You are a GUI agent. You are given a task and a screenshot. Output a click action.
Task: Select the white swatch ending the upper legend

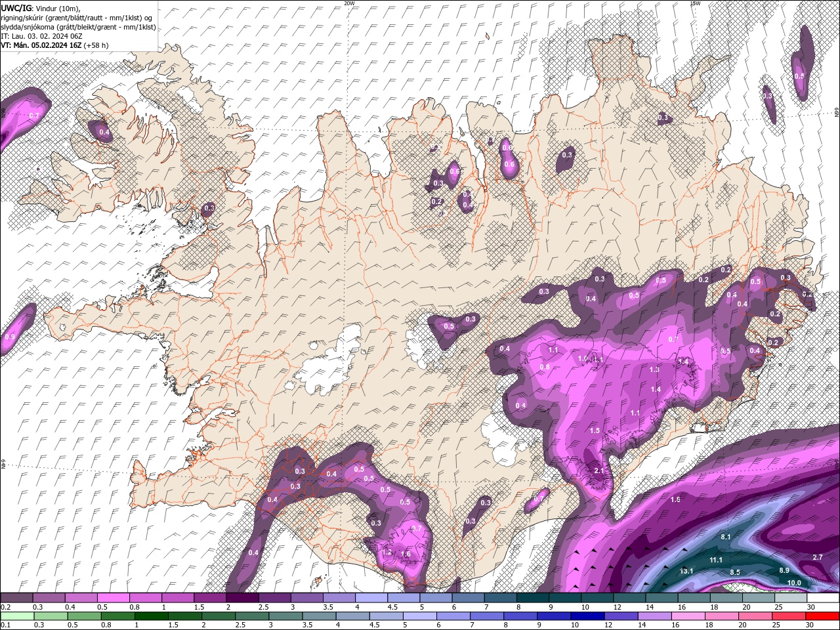822,598
